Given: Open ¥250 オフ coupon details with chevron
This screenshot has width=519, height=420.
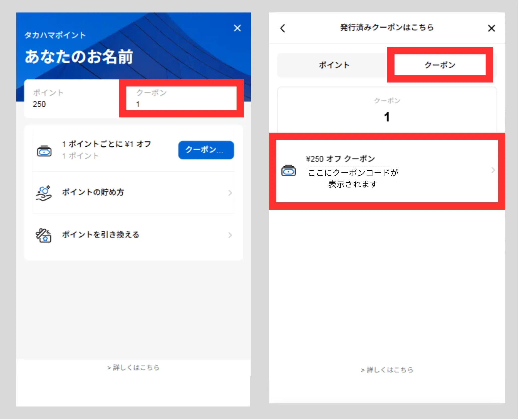Looking at the screenshot, I should (493, 171).
